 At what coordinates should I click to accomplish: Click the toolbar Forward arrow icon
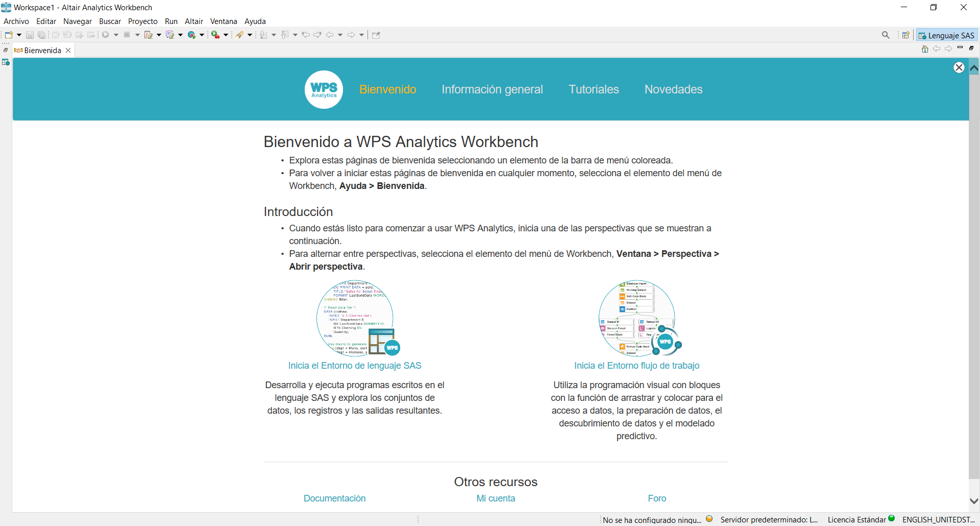point(351,35)
